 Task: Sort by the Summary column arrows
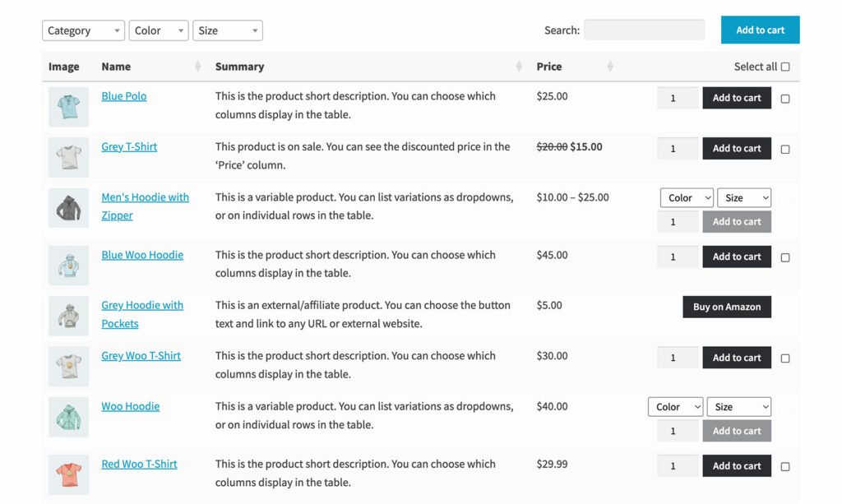click(x=519, y=67)
